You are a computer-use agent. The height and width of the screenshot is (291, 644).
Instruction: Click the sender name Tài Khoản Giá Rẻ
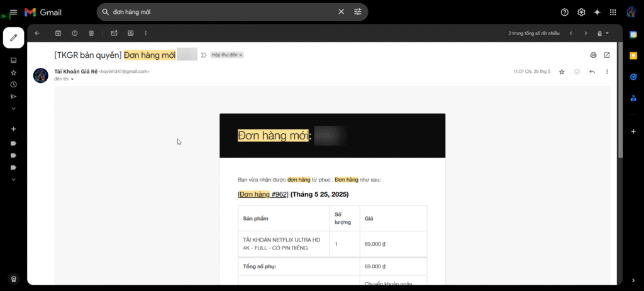[x=76, y=72]
